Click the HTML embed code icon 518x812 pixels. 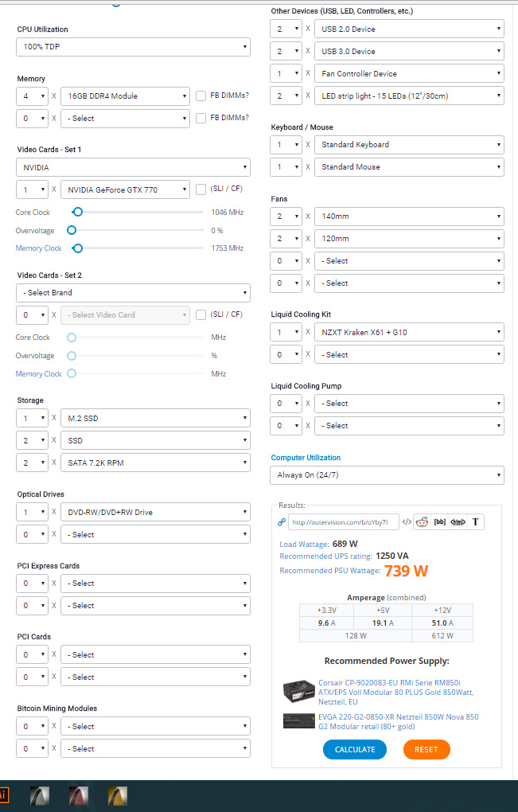tap(458, 522)
